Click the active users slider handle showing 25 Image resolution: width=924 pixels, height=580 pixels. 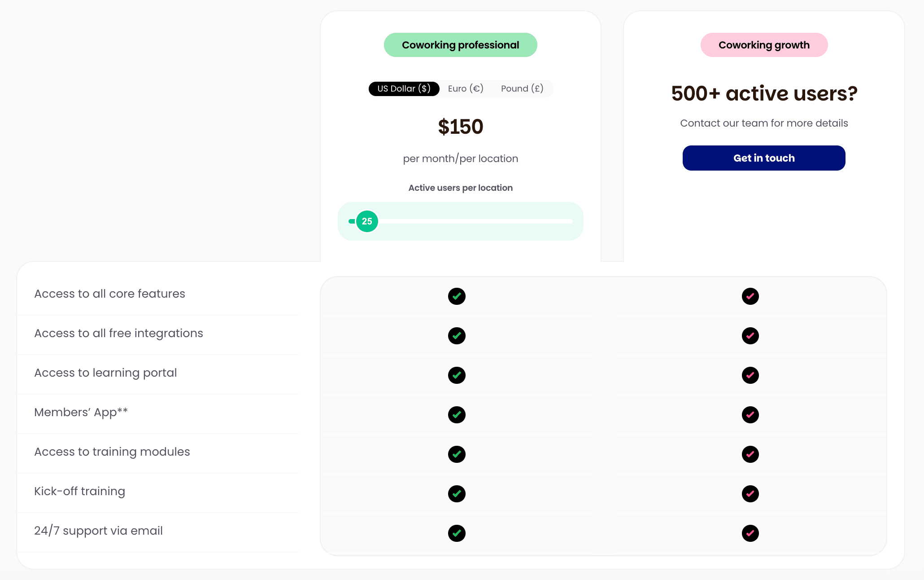(x=367, y=221)
